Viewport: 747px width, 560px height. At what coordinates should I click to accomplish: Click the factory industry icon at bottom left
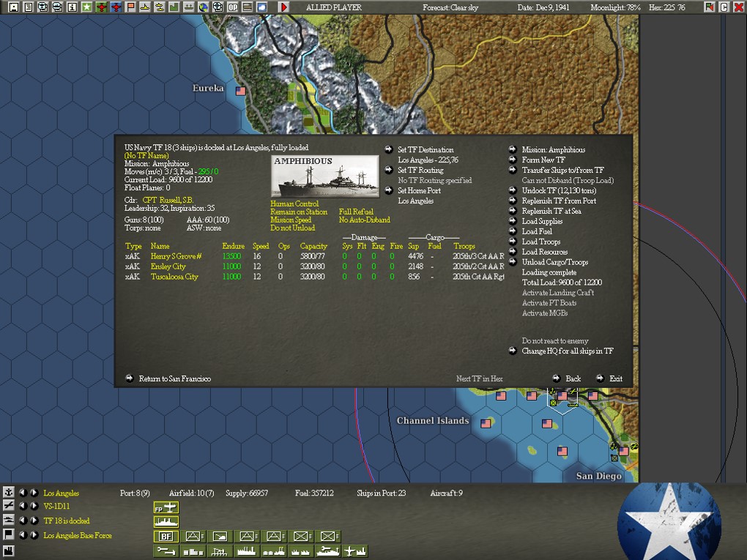click(9, 551)
